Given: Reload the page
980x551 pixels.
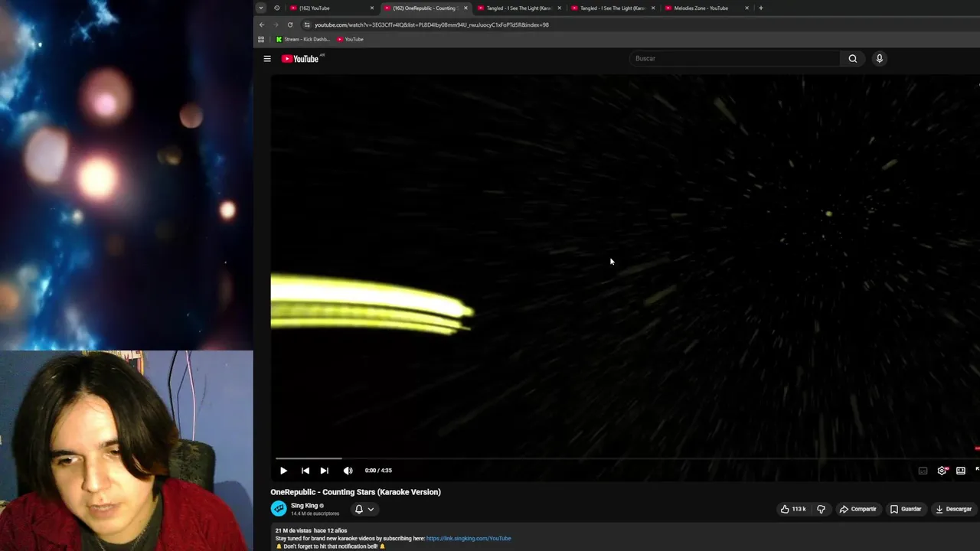Looking at the screenshot, I should (290, 24).
